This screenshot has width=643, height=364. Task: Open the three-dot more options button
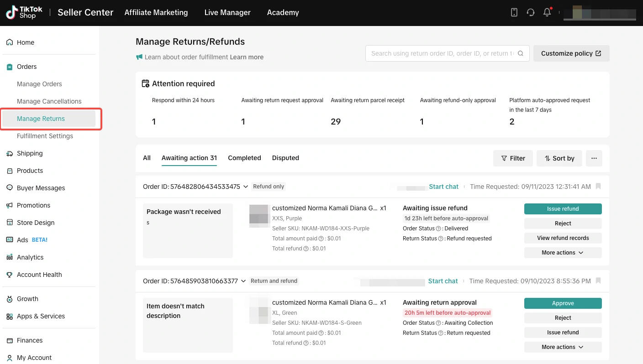pos(594,158)
